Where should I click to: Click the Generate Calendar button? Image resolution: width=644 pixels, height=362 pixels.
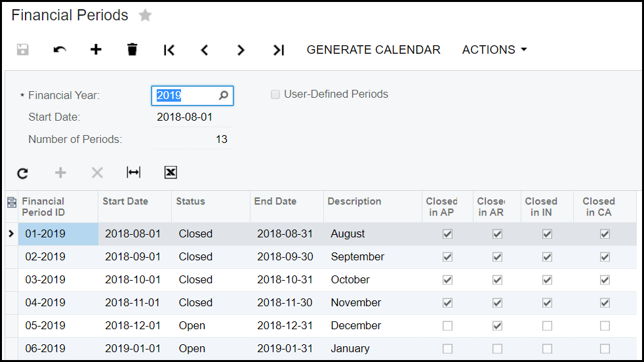coord(373,50)
